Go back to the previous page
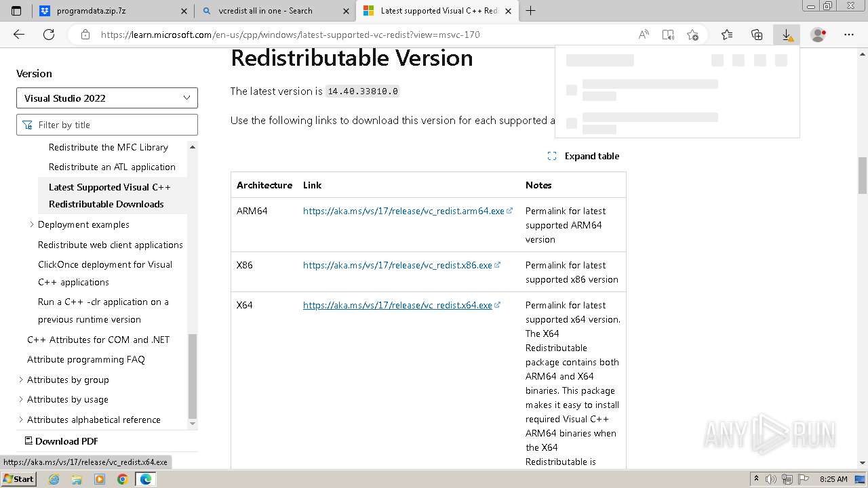This screenshot has height=488, width=868. click(19, 35)
